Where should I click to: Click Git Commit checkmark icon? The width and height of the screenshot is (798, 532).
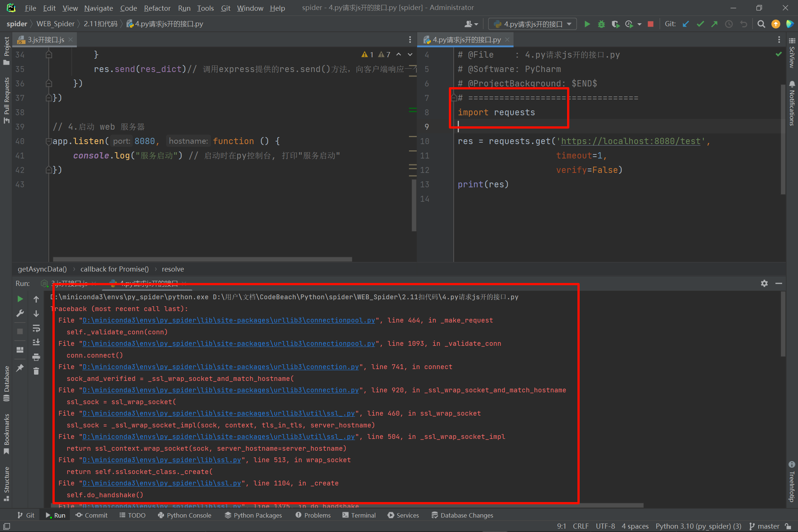coord(700,24)
